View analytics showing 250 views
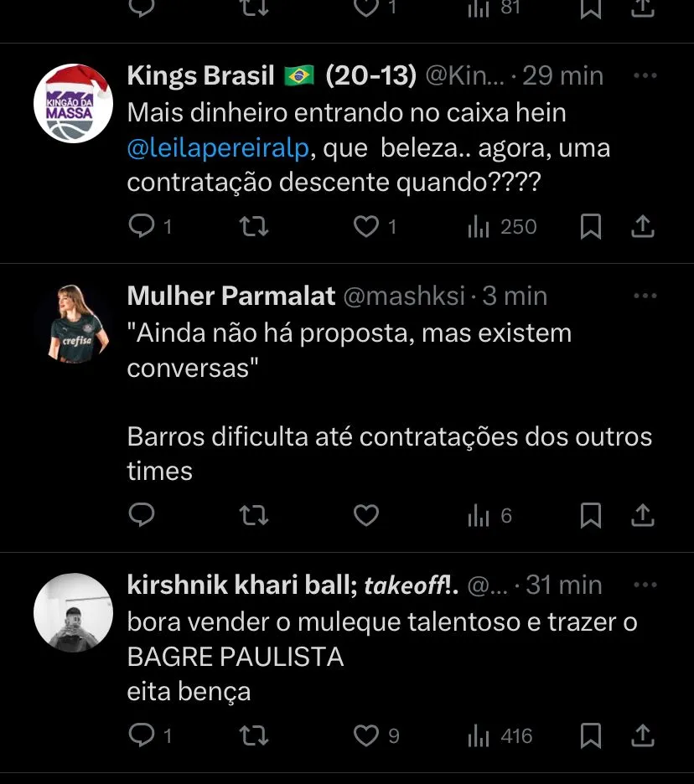This screenshot has width=694, height=784. click(502, 227)
